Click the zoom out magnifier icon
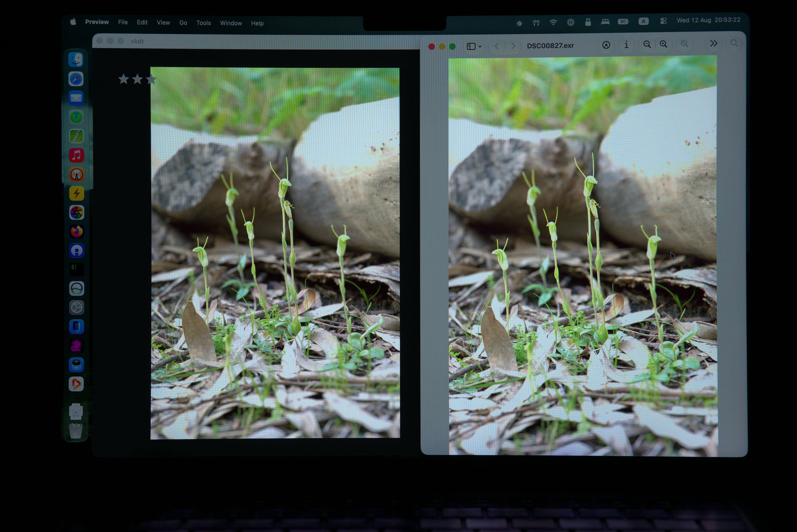 point(647,44)
